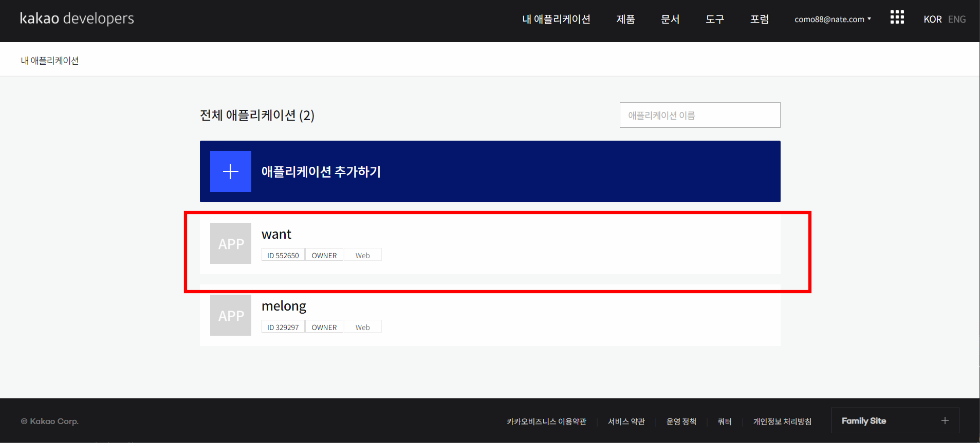Screen dimensions: 980x443
Task: Open 쿼터 footer link
Action: pos(725,421)
